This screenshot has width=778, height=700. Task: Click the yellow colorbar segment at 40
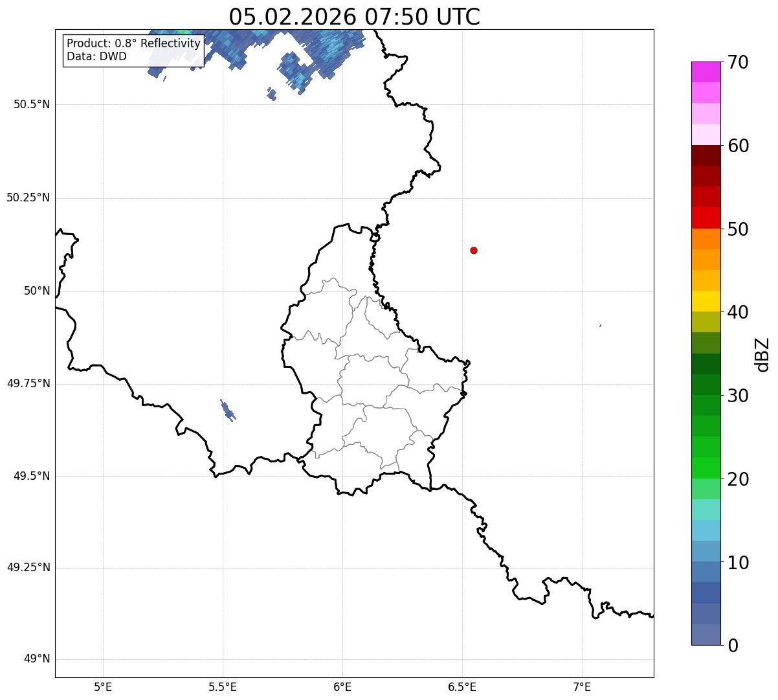pyautogui.click(x=706, y=301)
